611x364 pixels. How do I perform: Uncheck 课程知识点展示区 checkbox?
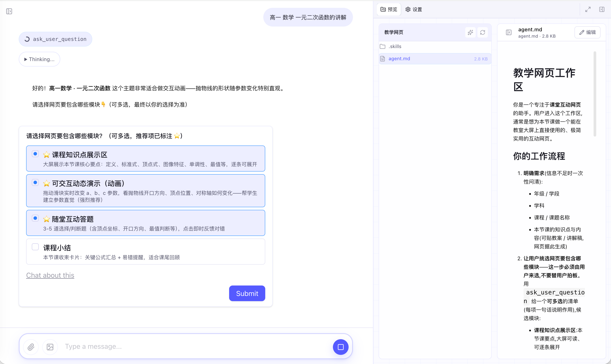point(35,154)
